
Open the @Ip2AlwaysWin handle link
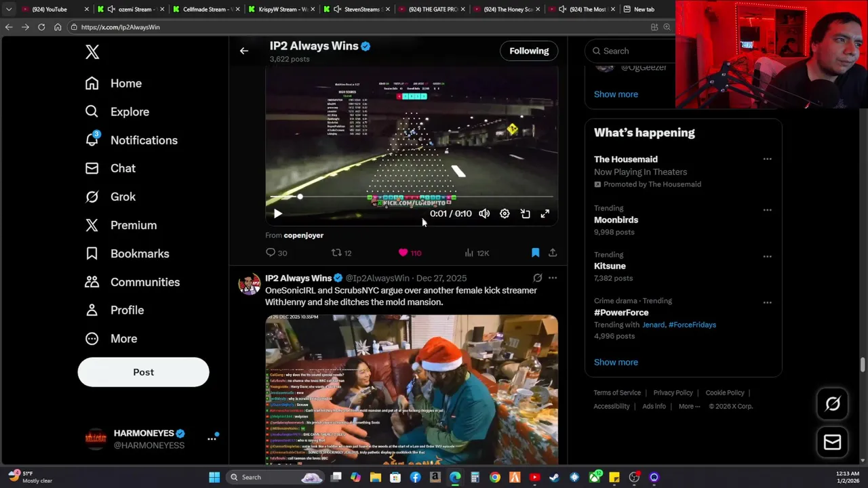point(378,278)
